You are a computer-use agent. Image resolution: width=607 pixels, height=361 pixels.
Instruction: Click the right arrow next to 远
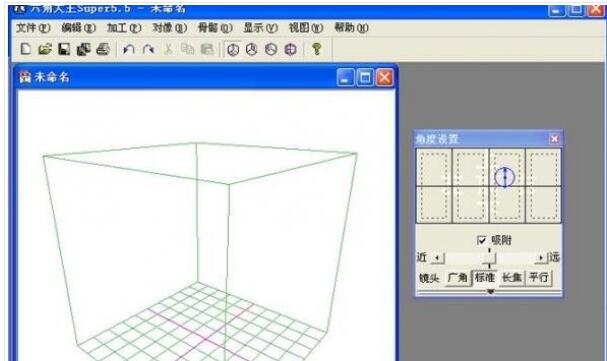pos(541,258)
